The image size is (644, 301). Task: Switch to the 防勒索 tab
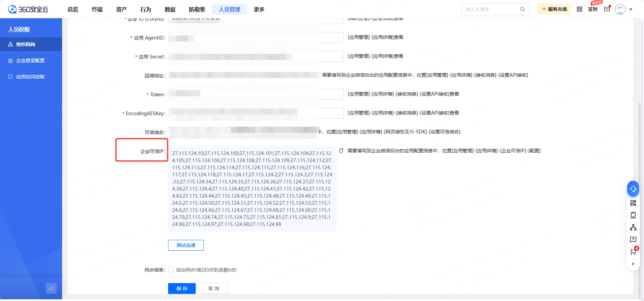[x=197, y=9]
